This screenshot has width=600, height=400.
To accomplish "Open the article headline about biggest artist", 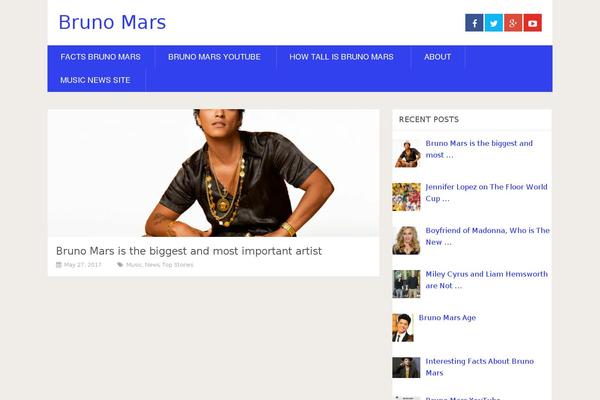I will pos(189,251).
